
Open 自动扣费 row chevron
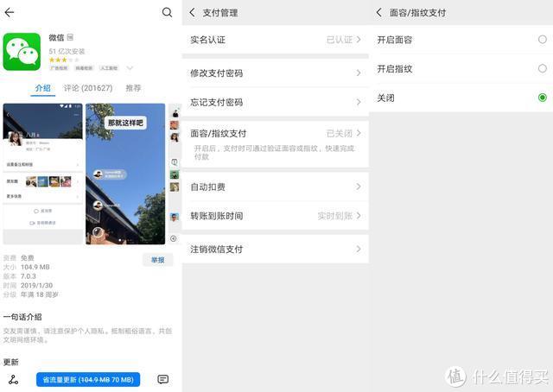359,187
